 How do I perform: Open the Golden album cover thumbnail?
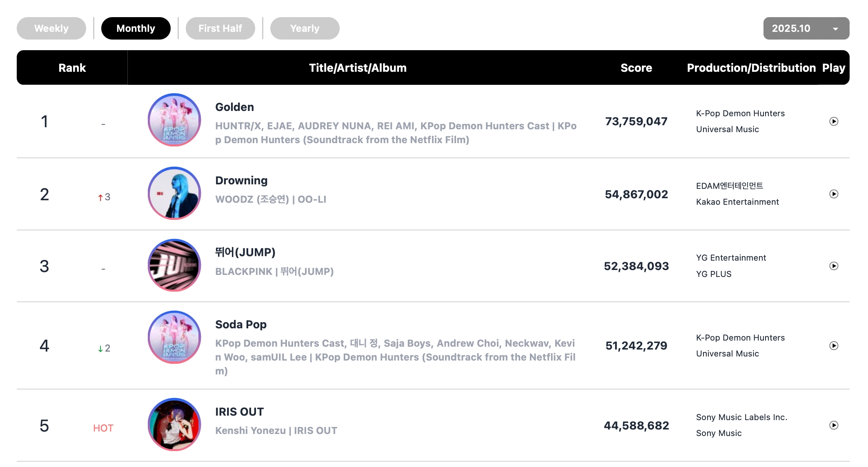174,120
